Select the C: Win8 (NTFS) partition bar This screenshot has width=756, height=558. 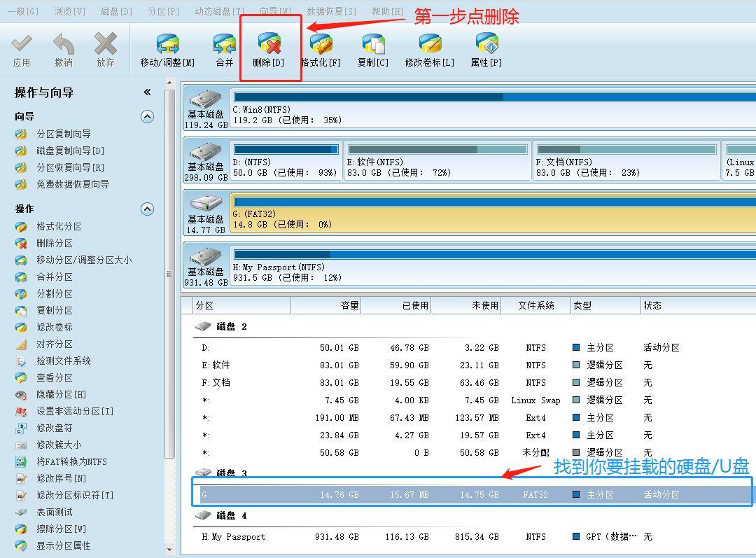tap(493, 107)
